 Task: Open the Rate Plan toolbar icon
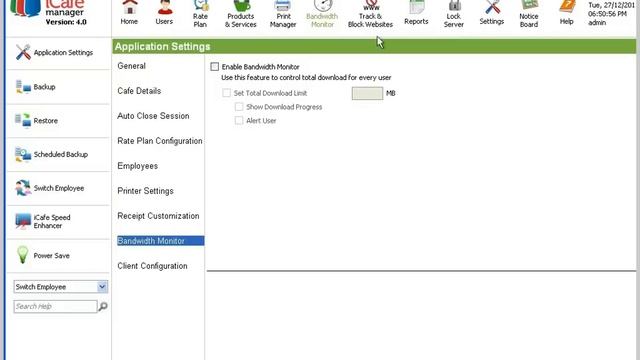(x=200, y=13)
